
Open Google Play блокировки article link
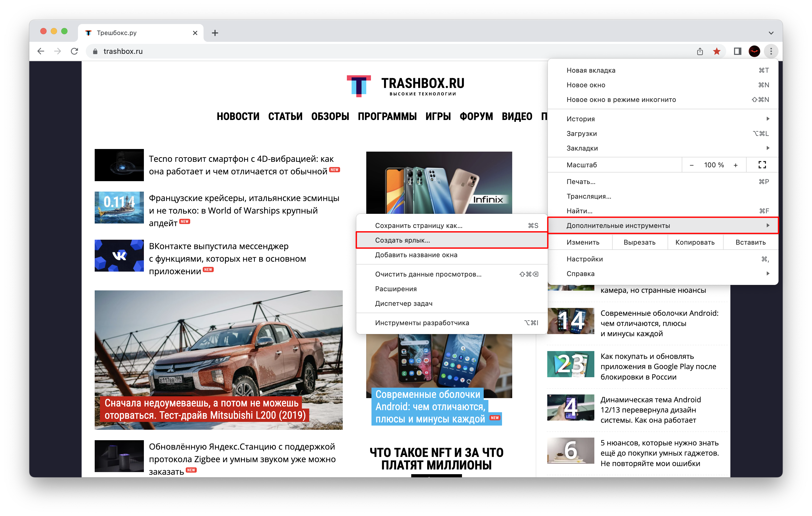(658, 366)
